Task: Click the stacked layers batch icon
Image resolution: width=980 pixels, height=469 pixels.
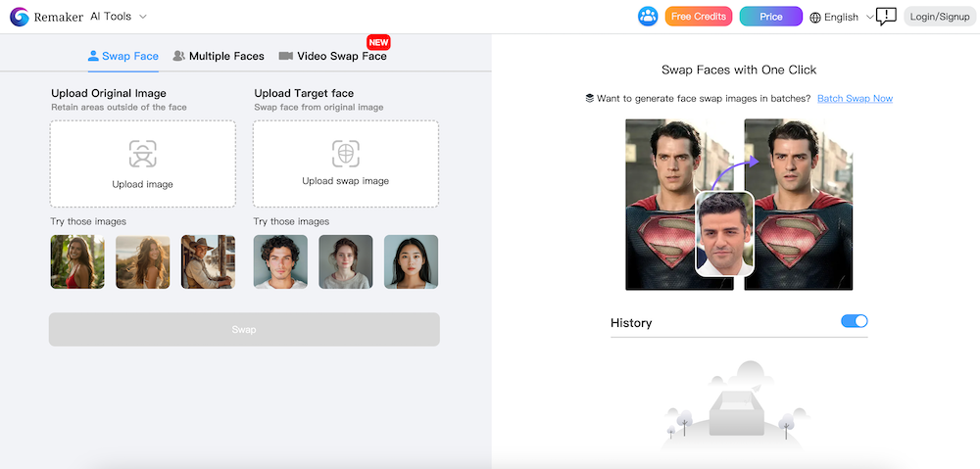Action: tap(589, 99)
